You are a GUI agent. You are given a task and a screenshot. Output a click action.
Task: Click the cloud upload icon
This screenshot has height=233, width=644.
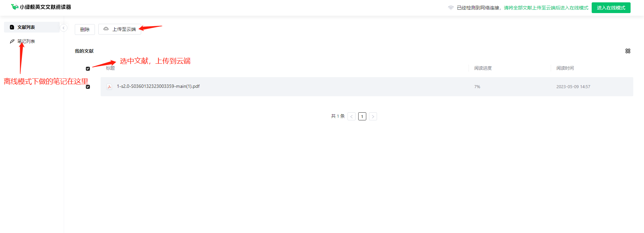106,29
